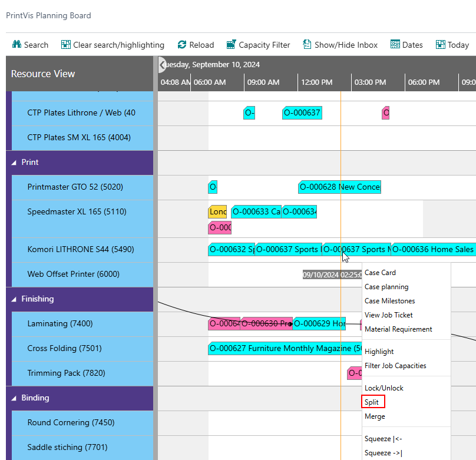The width and height of the screenshot is (476, 460).
Task: Click O-000632 job on Komori row
Action: (x=232, y=249)
